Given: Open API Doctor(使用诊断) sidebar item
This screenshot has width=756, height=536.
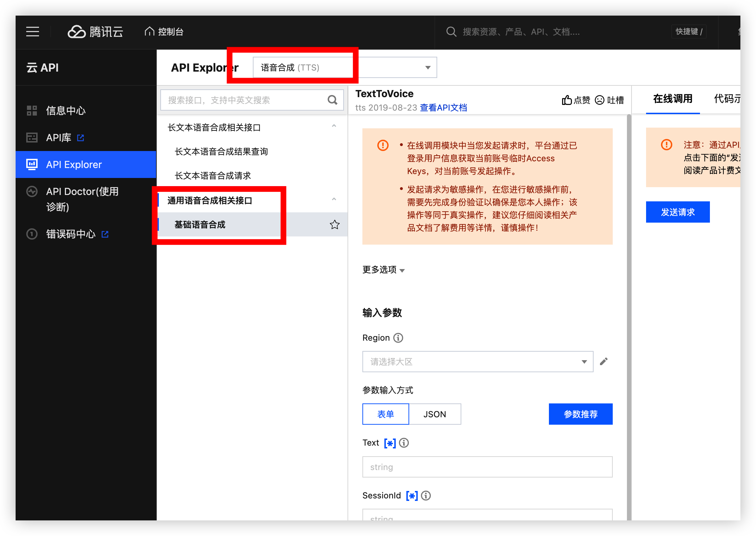Looking at the screenshot, I should click(86, 199).
